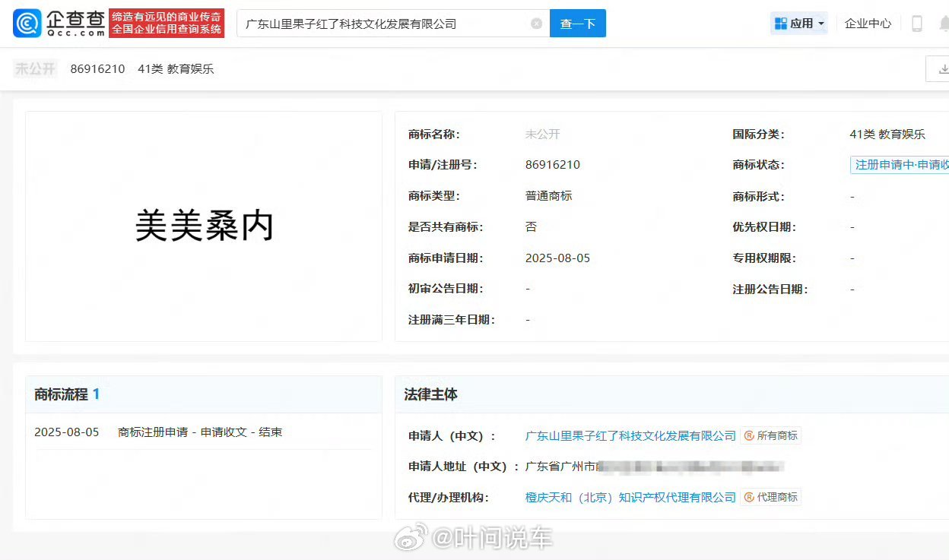This screenshot has width=949, height=560.
Task: Click 41类 教育娱乐 in the 国际分类 row
Action: [887, 134]
